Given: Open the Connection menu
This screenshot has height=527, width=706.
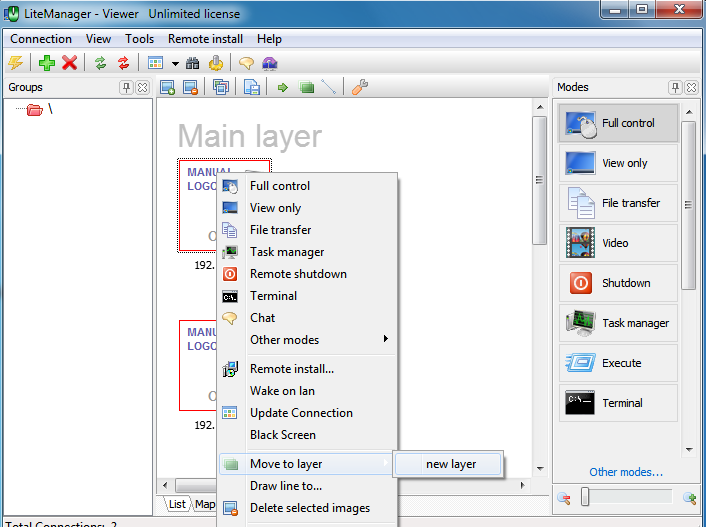Looking at the screenshot, I should click(x=41, y=39).
